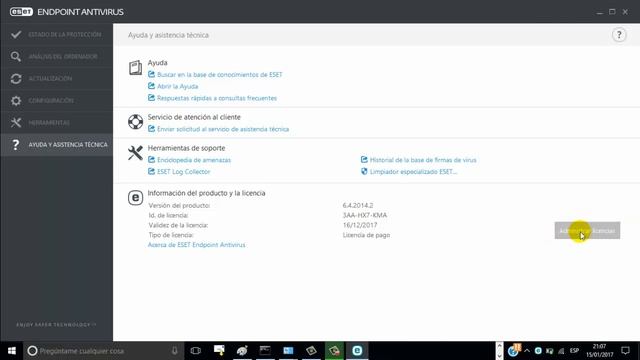
Task: Click the Ayuda y asistencia técnica header title
Action: point(168,35)
